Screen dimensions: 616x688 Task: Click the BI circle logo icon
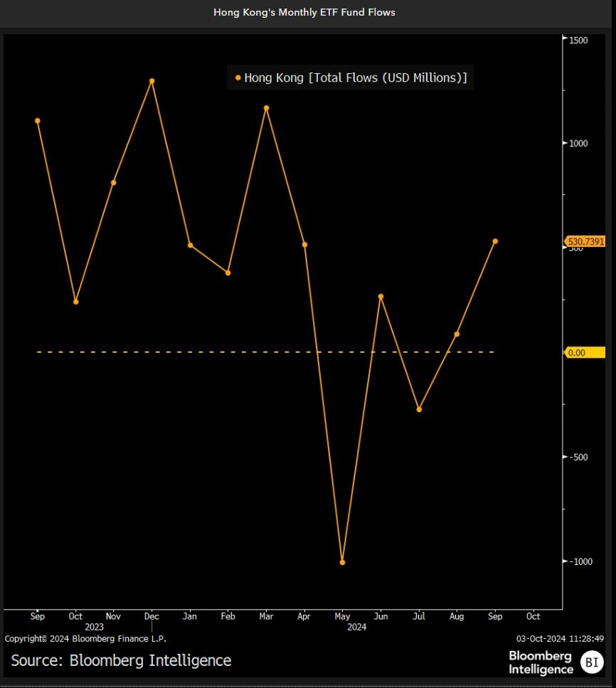tap(593, 662)
